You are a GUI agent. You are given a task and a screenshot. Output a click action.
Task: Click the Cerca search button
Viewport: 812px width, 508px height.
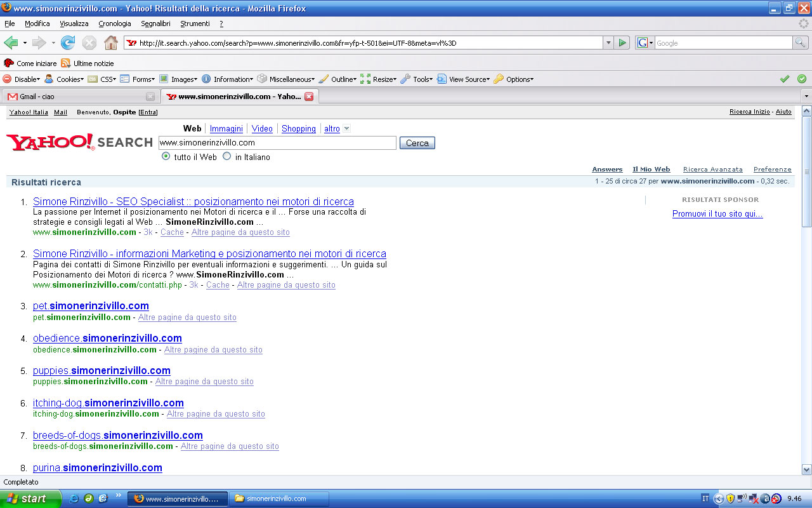tap(417, 143)
